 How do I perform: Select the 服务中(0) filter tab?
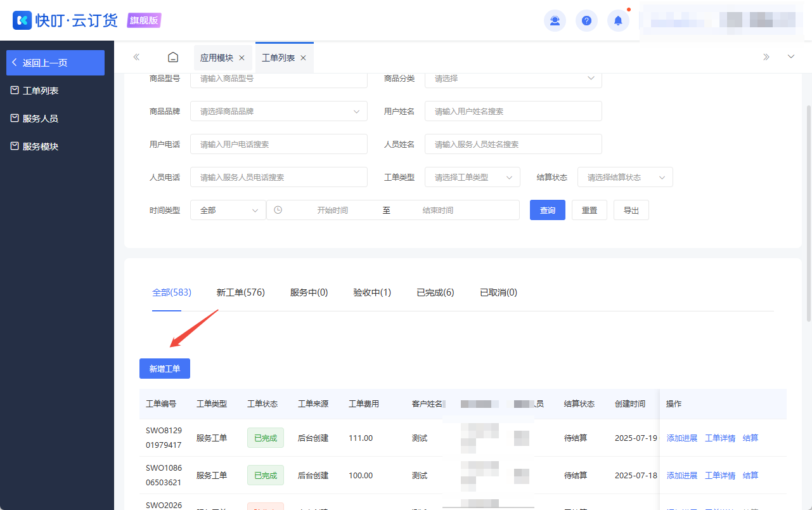[309, 292]
